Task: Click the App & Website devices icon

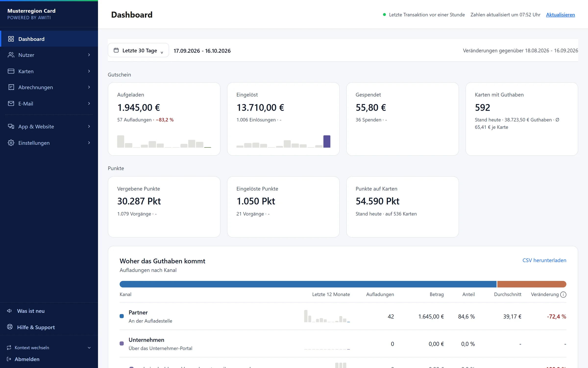Action: [11, 126]
